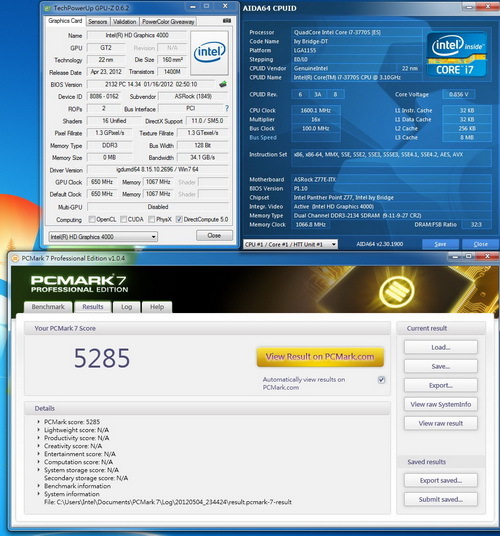Click the Submit saved... button

tap(441, 499)
